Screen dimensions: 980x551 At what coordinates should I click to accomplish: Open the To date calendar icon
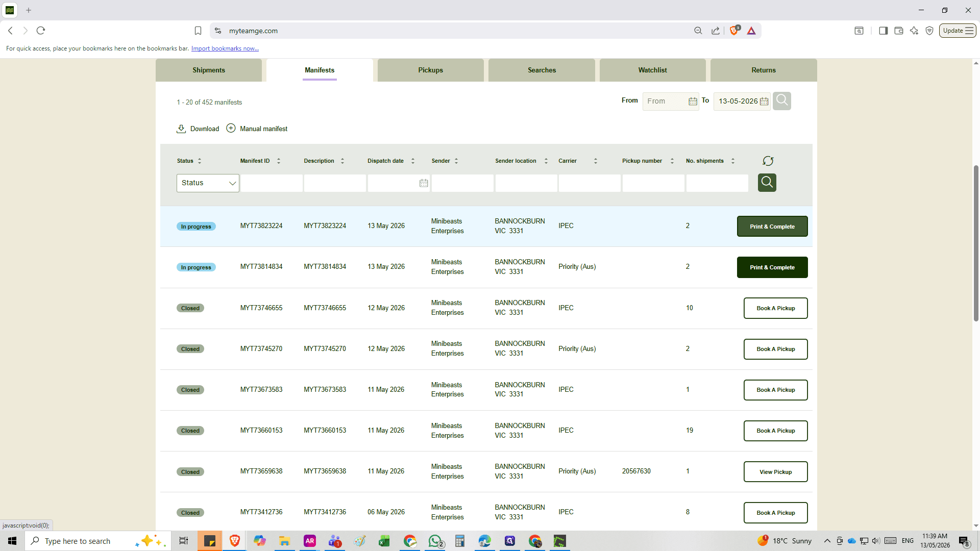(x=764, y=102)
